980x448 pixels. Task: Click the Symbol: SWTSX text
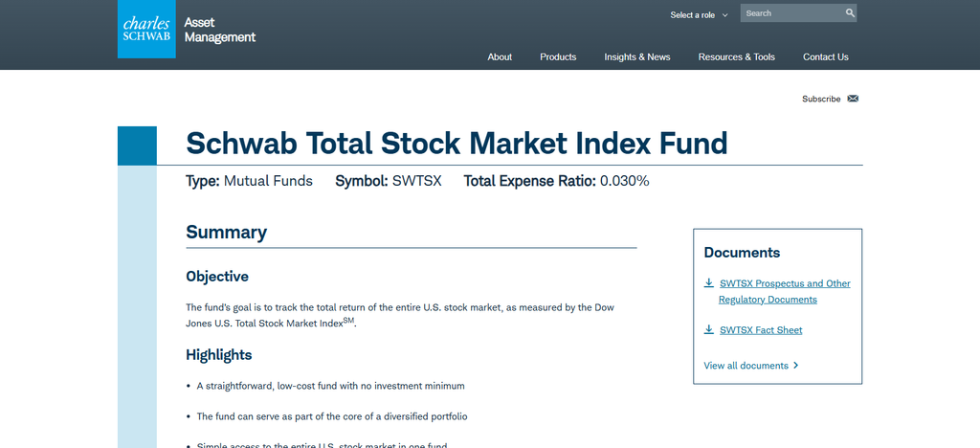[x=389, y=181]
